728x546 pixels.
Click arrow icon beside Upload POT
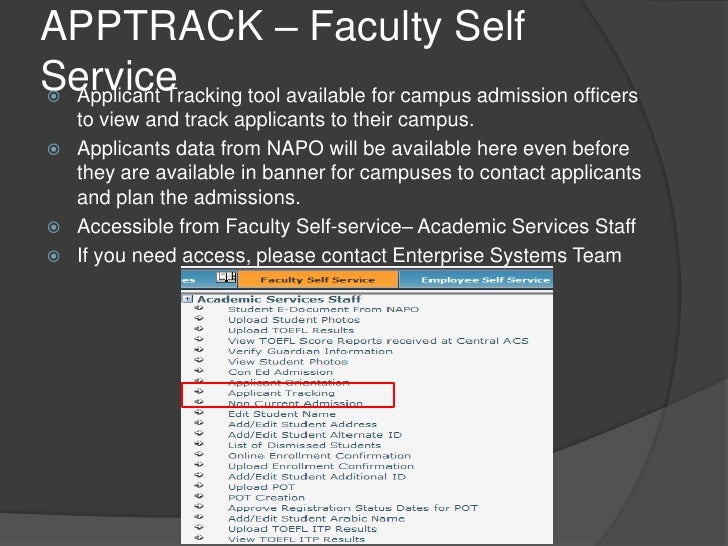click(199, 485)
